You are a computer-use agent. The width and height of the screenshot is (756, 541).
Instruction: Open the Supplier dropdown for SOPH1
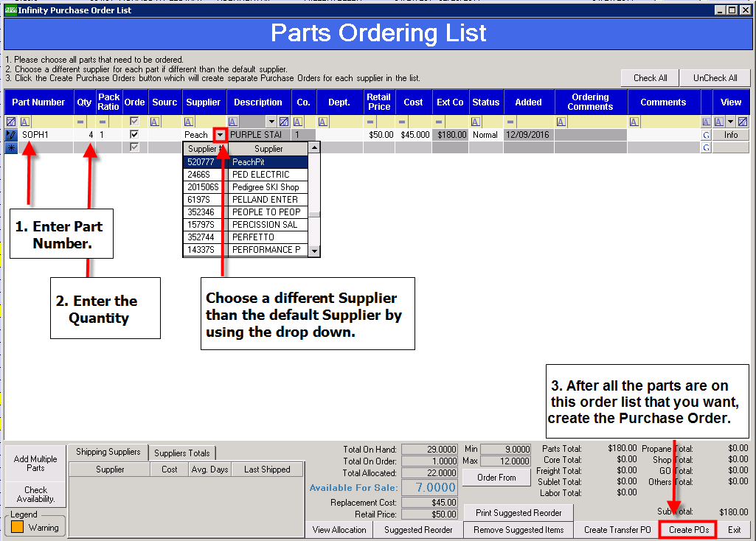pyautogui.click(x=220, y=135)
